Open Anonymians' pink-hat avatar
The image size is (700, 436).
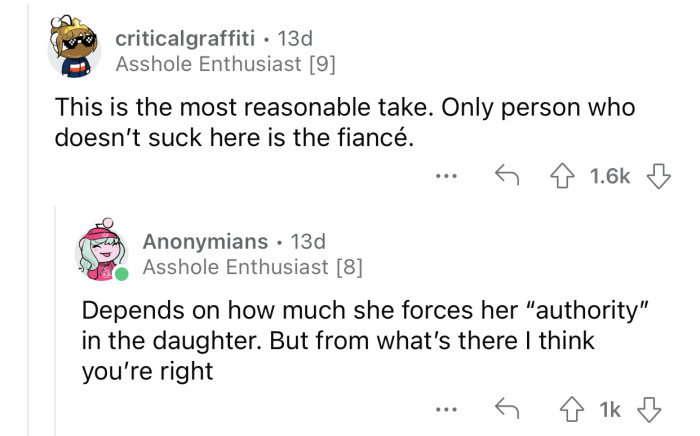coord(102,252)
